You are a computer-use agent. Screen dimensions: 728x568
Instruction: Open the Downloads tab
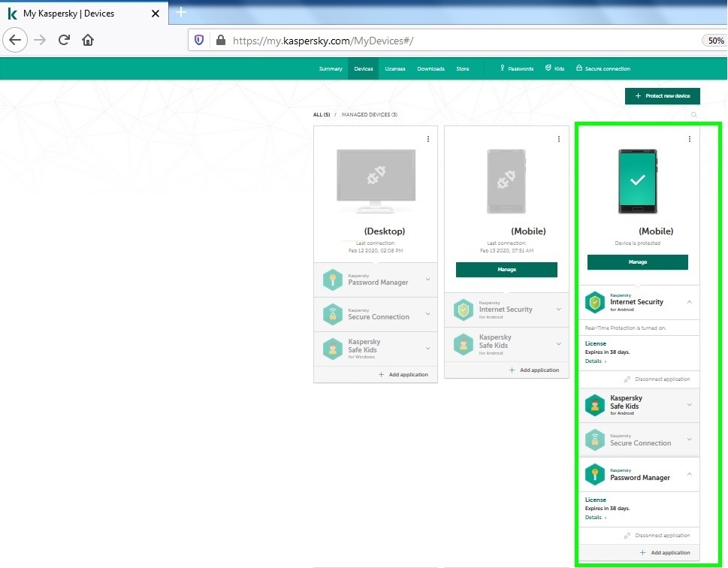point(430,68)
